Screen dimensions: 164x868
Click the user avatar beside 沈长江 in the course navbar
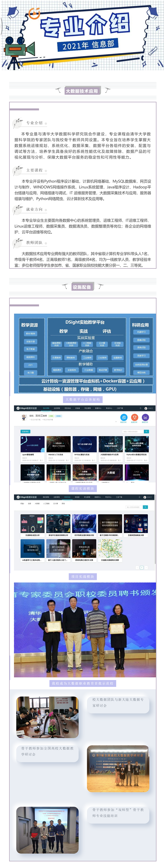(146, 408)
